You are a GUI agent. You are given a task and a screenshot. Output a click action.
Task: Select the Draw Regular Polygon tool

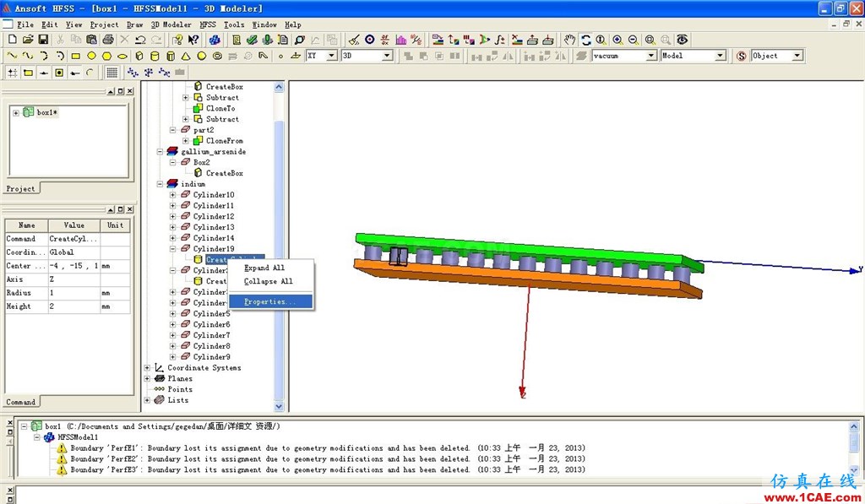pyautogui.click(x=107, y=56)
